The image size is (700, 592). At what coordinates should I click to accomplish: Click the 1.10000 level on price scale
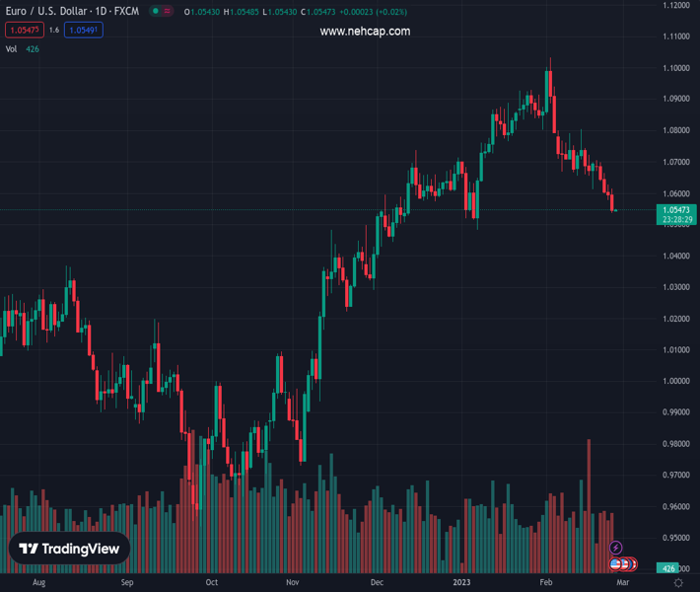(675, 68)
